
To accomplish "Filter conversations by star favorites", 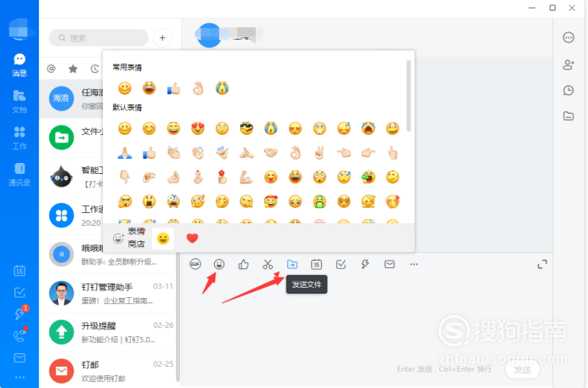I will click(73, 69).
